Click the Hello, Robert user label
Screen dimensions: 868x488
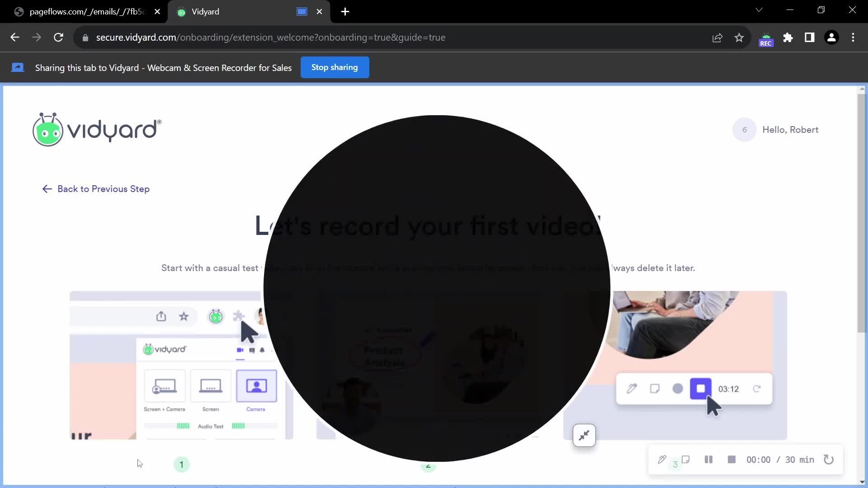pos(790,130)
